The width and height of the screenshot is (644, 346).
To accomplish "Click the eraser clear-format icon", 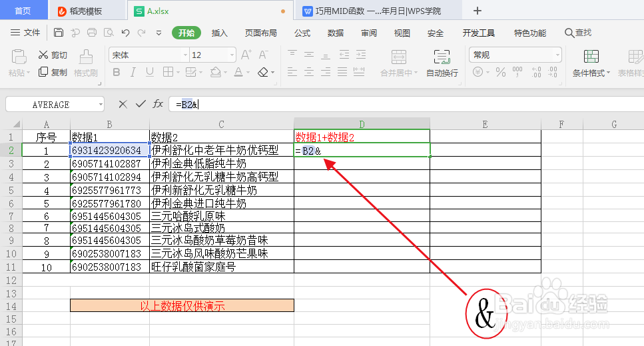I will 263,72.
